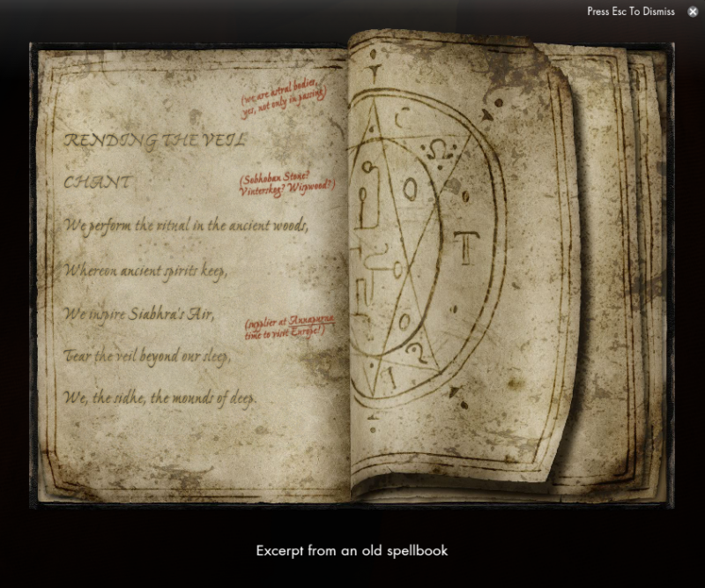Click the "Excerpt from an old spellbook" caption
705x588 pixels.
(x=352, y=551)
